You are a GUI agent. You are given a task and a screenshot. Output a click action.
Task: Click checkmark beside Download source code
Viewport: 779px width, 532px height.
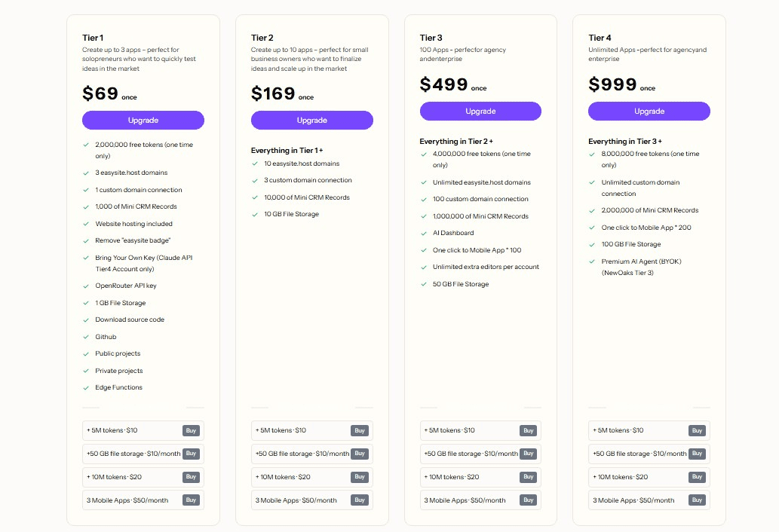[x=87, y=320]
